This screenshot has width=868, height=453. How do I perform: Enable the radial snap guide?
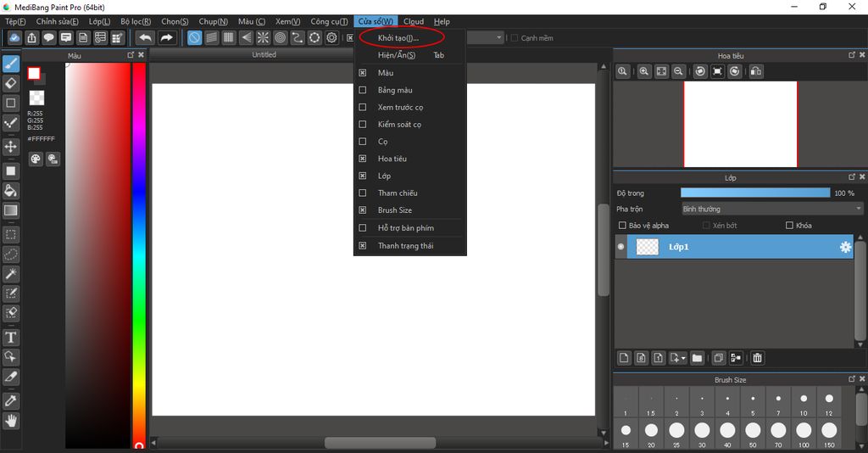263,37
